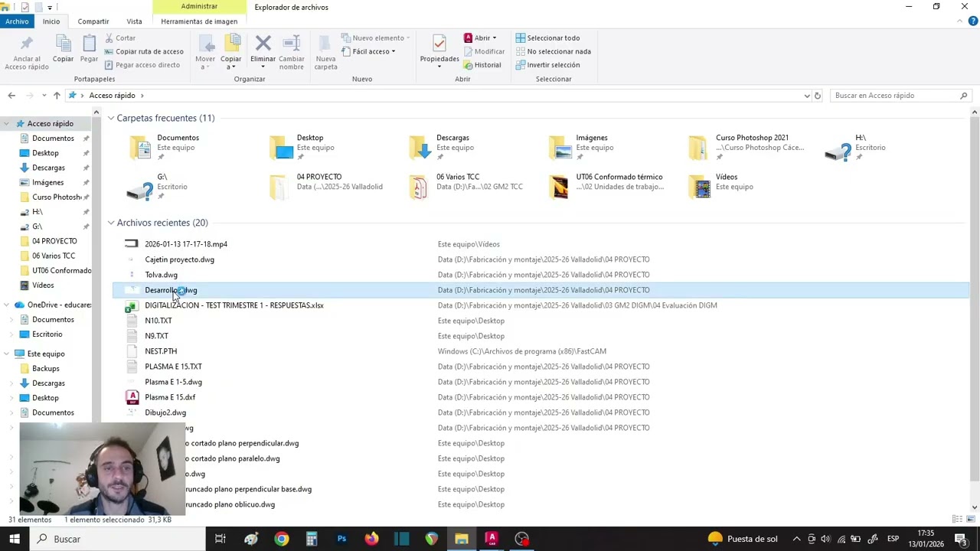Image resolution: width=980 pixels, height=551 pixels.
Task: Launch Photoshop from the taskbar
Action: [341, 539]
